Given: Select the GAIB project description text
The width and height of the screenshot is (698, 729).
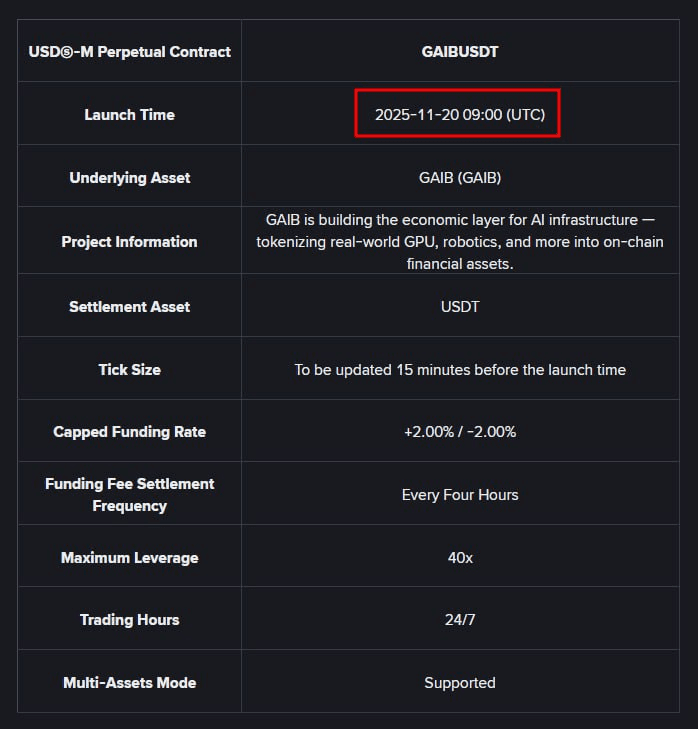Looking at the screenshot, I should [460, 241].
